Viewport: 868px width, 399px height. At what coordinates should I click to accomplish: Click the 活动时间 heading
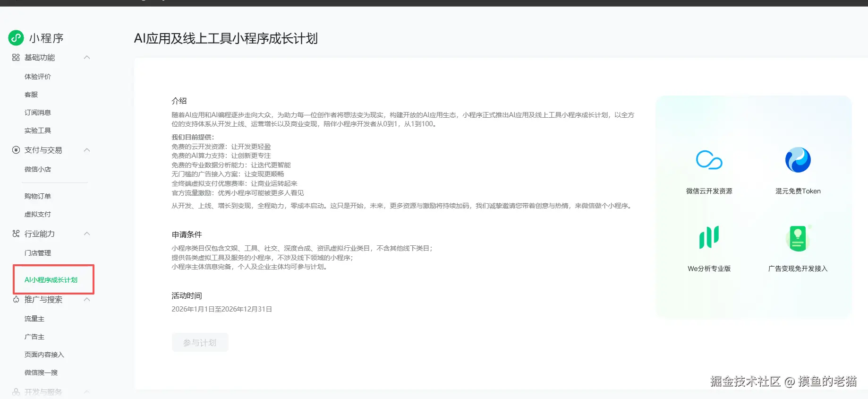pyautogui.click(x=187, y=295)
